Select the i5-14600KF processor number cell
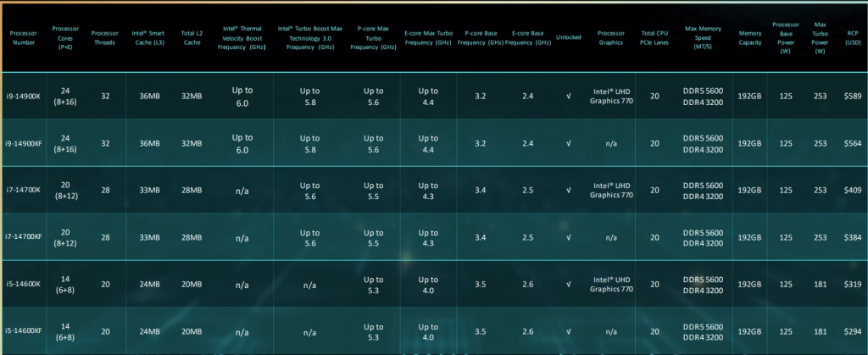Image resolution: width=868 pixels, height=355 pixels. click(x=23, y=331)
